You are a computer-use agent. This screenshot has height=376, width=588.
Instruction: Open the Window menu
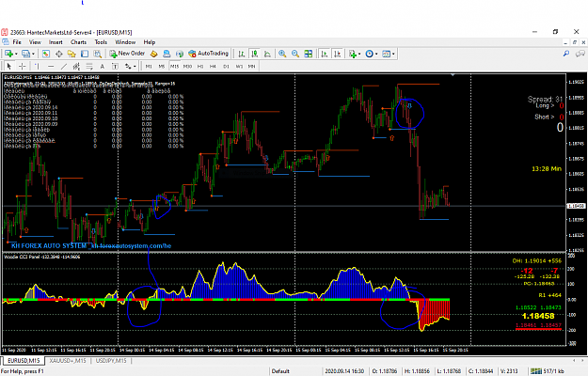pos(125,42)
